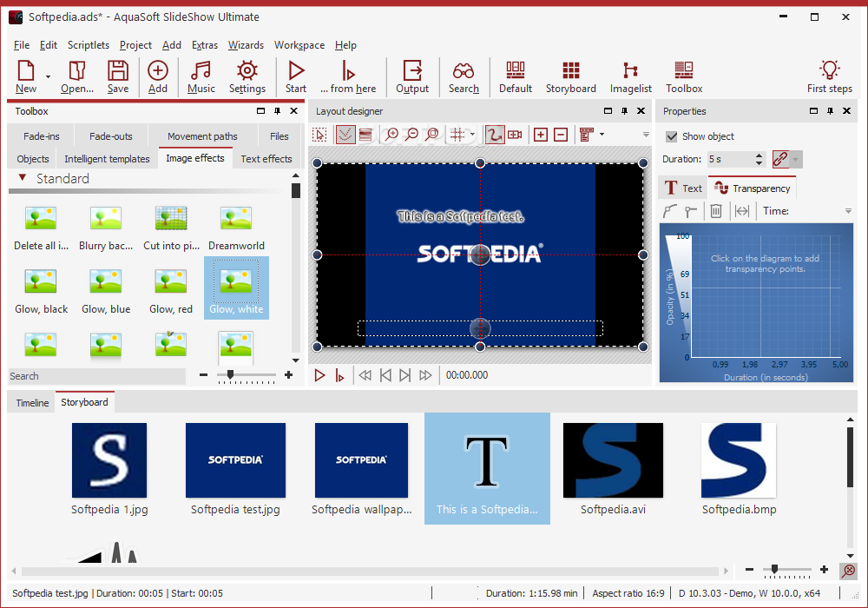Collapse the Standard effects group
The width and height of the screenshot is (868, 608).
pyautogui.click(x=23, y=178)
